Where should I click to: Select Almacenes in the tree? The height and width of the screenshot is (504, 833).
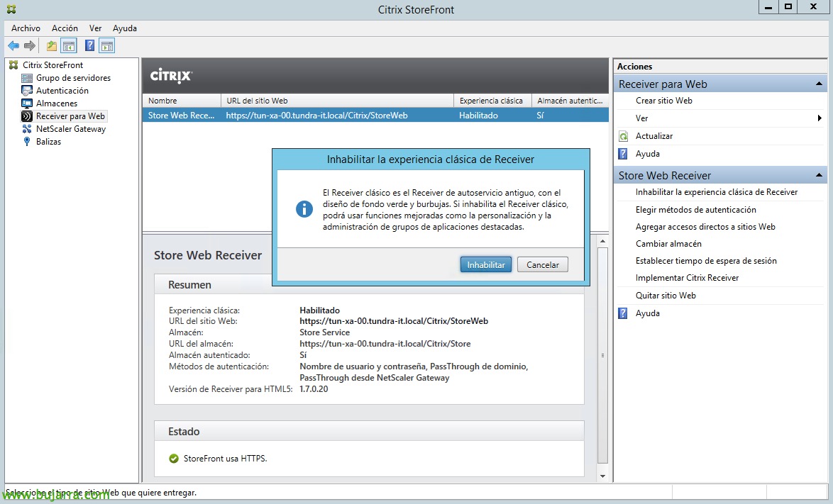click(57, 103)
